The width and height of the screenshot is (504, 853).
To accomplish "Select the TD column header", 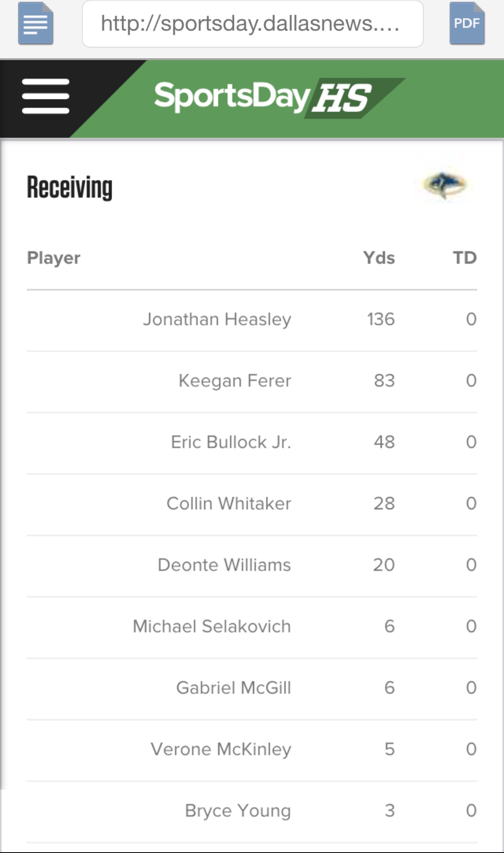I will pos(465,258).
